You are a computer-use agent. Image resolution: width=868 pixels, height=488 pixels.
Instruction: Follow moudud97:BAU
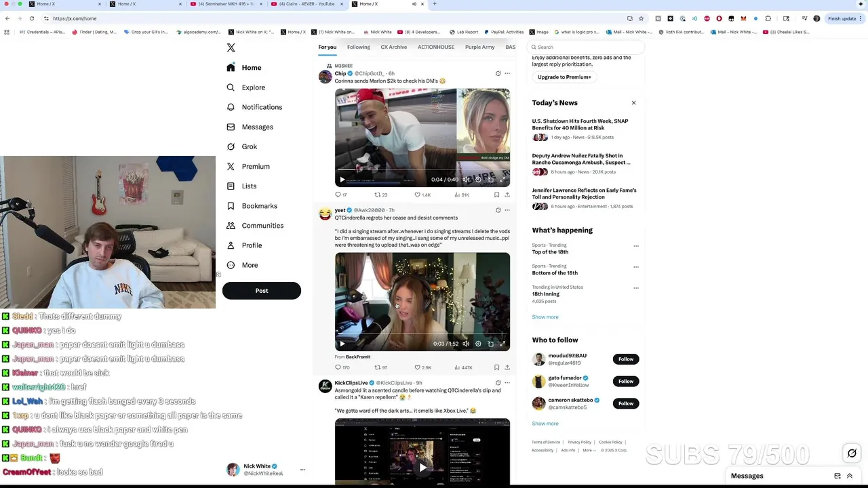[x=625, y=359]
